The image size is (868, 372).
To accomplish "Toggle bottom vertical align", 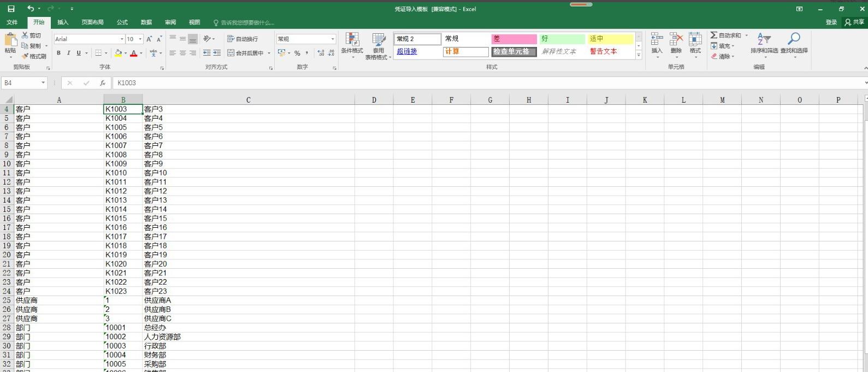I will [193, 39].
